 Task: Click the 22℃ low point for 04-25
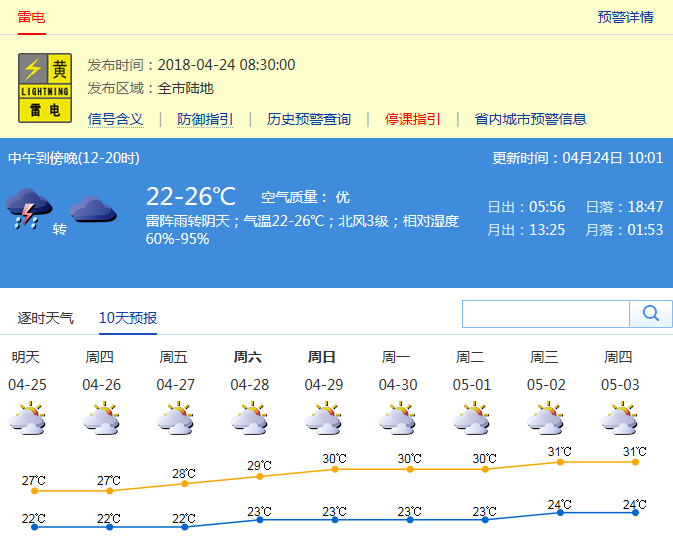[x=34, y=527]
